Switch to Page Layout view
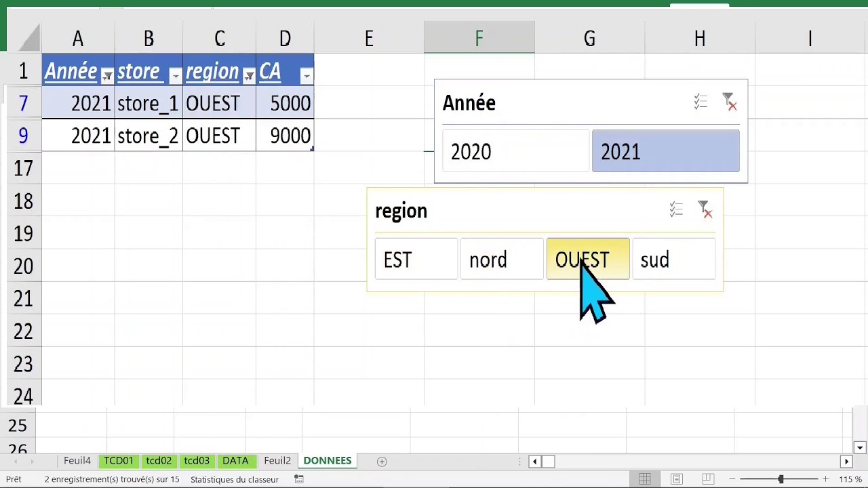 click(x=676, y=479)
